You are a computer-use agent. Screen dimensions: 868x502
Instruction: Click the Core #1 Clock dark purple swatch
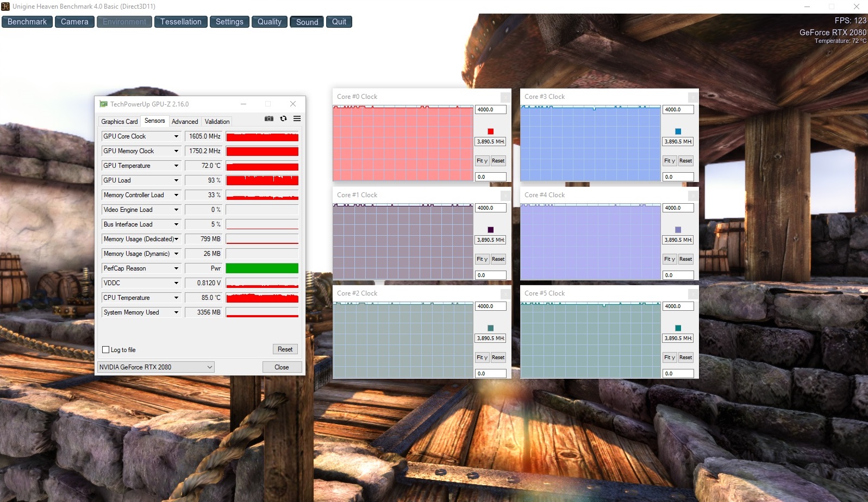[490, 230]
